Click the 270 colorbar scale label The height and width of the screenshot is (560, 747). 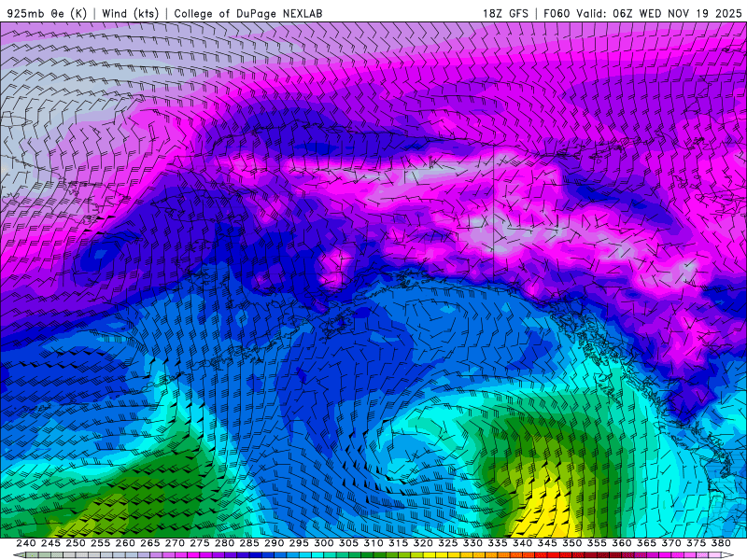[175, 543]
